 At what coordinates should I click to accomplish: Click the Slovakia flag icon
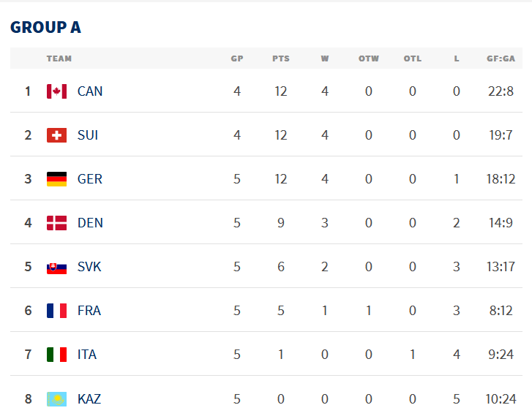pyautogui.click(x=56, y=267)
